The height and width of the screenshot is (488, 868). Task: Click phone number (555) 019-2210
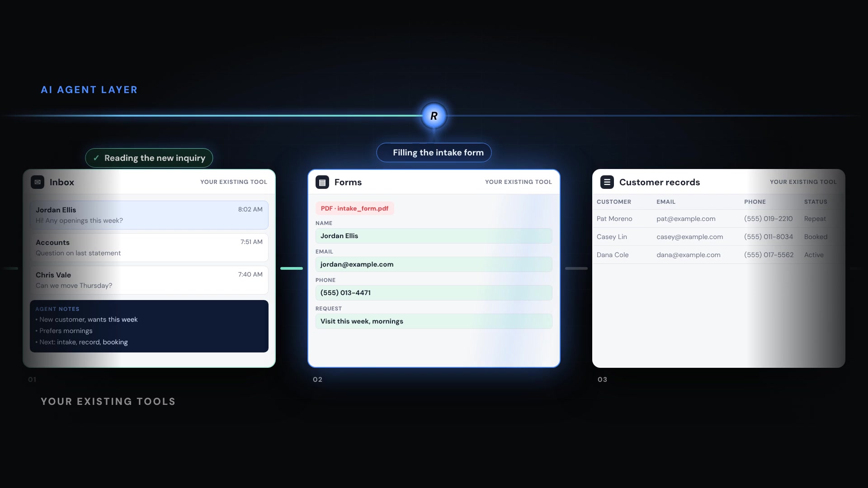coord(769,219)
